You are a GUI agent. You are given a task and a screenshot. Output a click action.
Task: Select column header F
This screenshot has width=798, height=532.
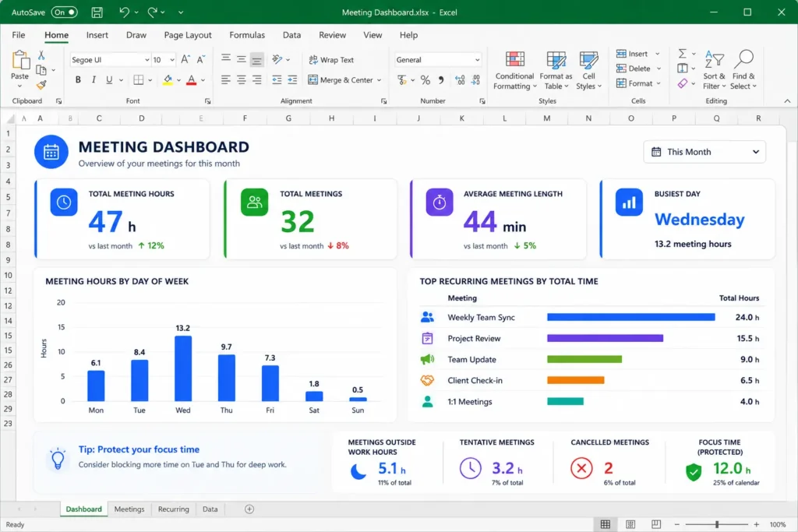coord(245,118)
